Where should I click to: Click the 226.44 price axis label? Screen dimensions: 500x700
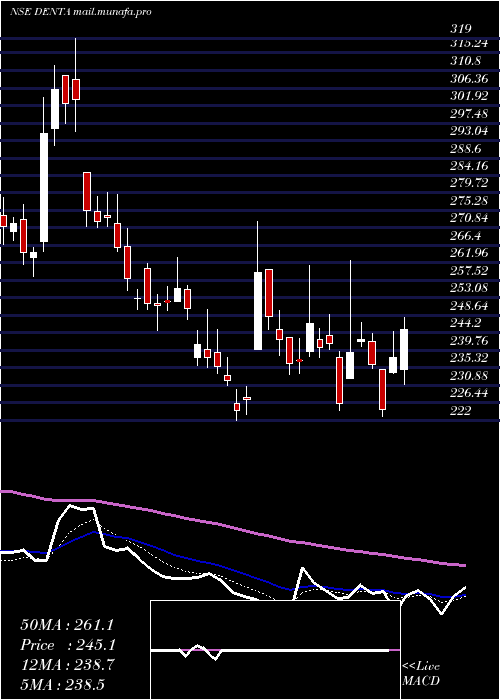coord(469,393)
